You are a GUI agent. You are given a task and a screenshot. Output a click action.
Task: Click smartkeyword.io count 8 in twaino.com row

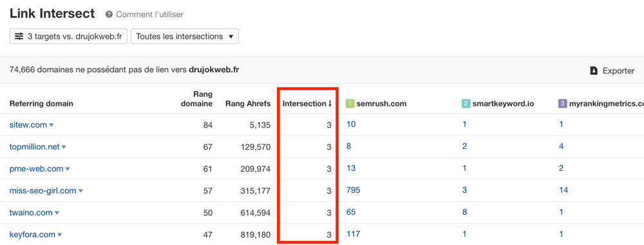click(464, 212)
